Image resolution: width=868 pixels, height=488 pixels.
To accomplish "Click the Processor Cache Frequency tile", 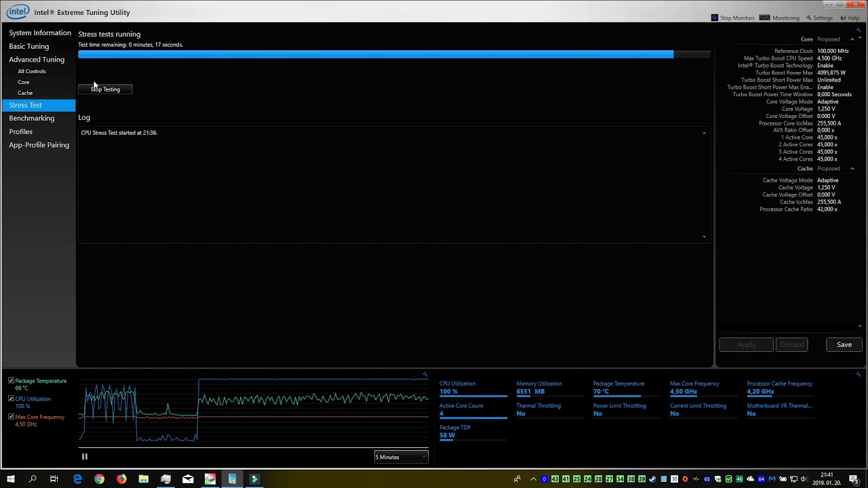I will coord(781,388).
